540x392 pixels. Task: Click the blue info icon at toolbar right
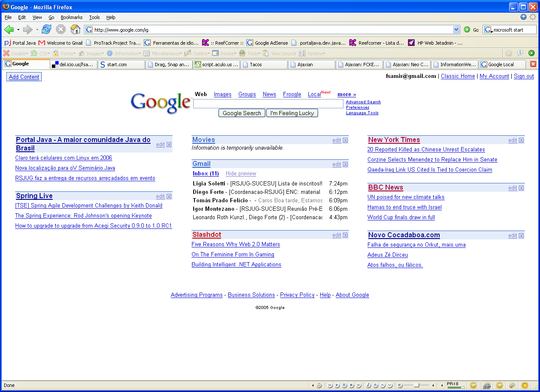point(520,53)
